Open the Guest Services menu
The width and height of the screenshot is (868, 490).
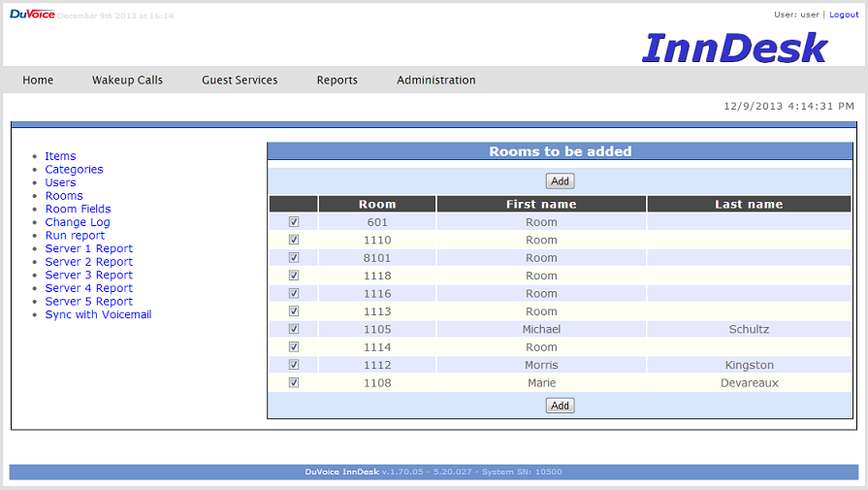click(240, 80)
